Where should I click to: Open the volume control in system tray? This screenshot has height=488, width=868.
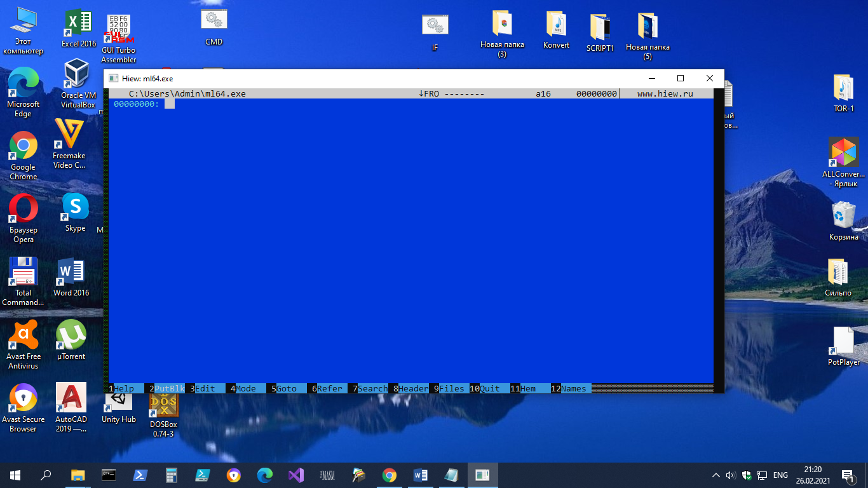click(731, 475)
